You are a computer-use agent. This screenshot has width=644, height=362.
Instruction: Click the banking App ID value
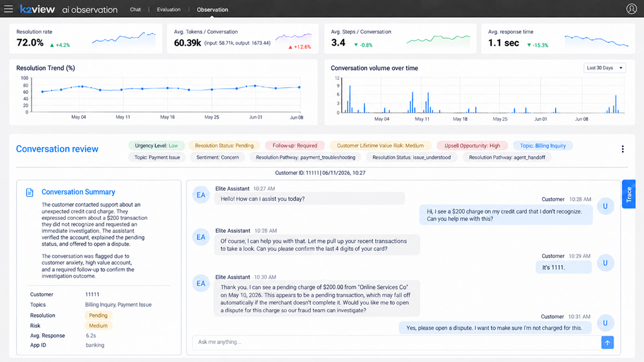pos(95,345)
